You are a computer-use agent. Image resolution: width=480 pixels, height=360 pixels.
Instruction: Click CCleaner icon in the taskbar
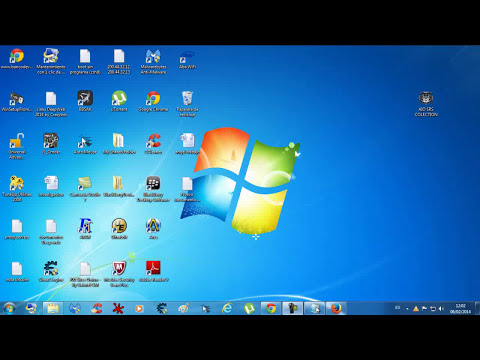97,308
